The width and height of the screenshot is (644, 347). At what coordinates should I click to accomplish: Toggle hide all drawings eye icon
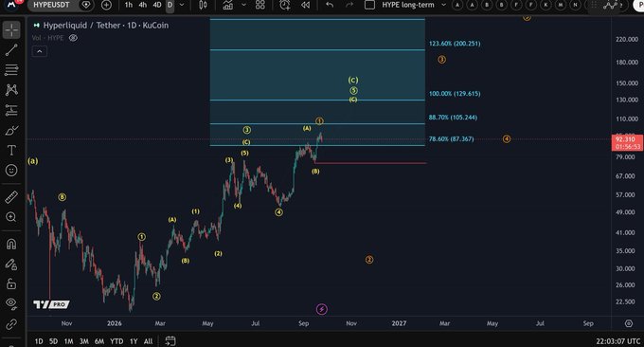[x=11, y=303]
